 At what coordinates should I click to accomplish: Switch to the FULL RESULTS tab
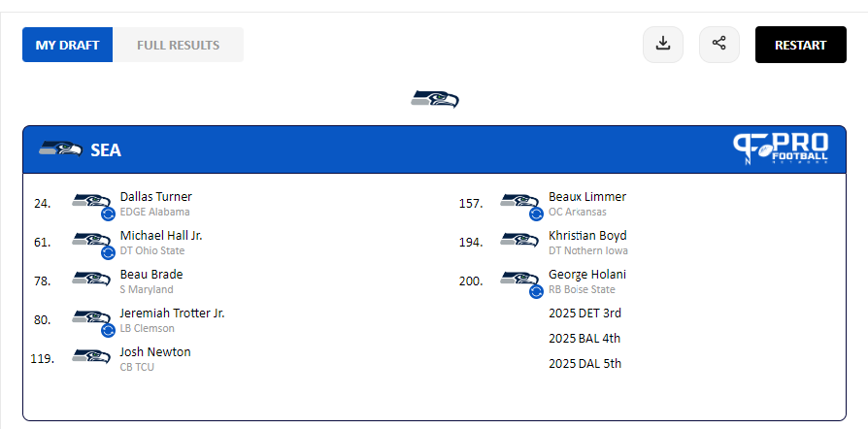tap(178, 45)
